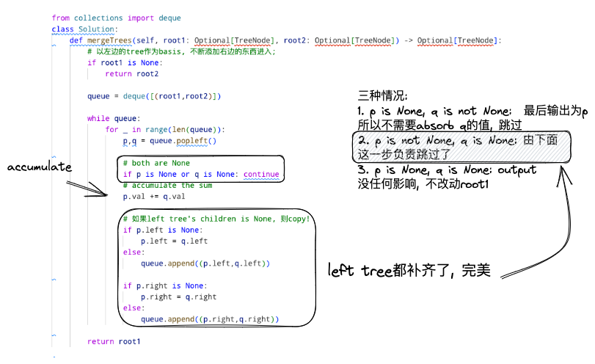
Task: Click the case 3 text about output
Action: pyautogui.click(x=446, y=170)
